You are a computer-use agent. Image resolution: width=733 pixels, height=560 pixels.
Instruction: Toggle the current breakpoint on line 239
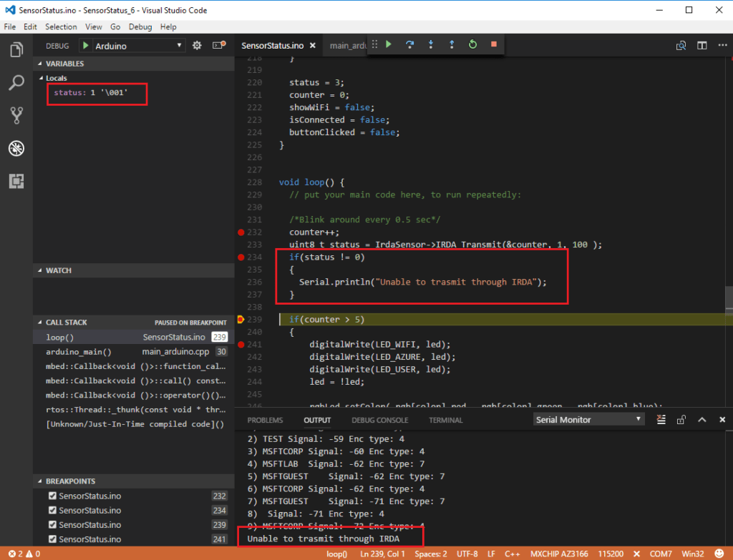tap(241, 320)
